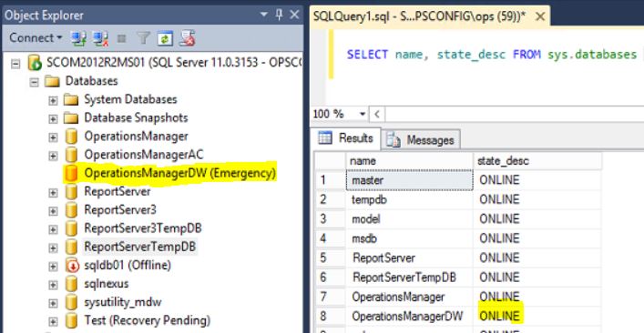Click the sysutility_mdw database cylinder icon
Viewport: 644px width, 333px height.
[x=71, y=302]
